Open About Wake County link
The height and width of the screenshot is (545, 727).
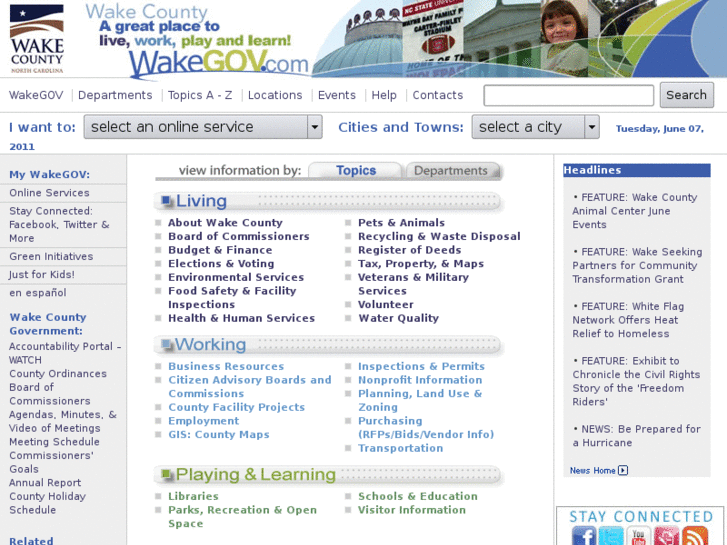coord(225,223)
